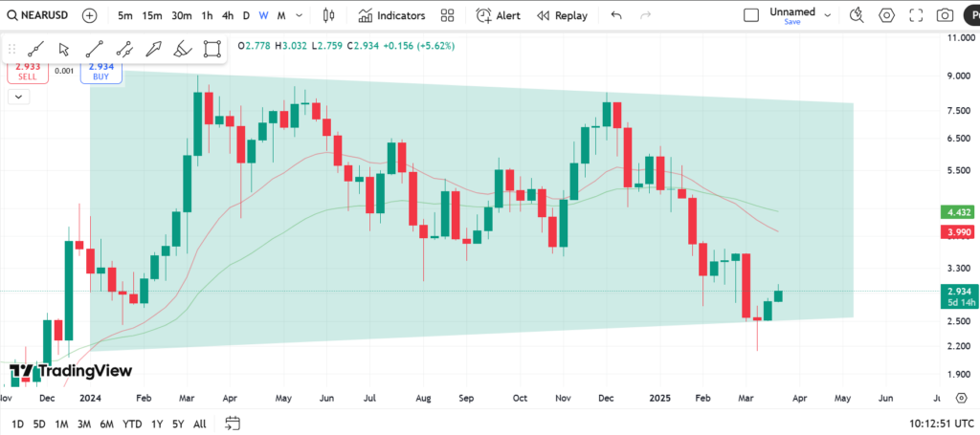Switch to the 1Y date range
Screen dimensions: 980x435
tap(156, 424)
